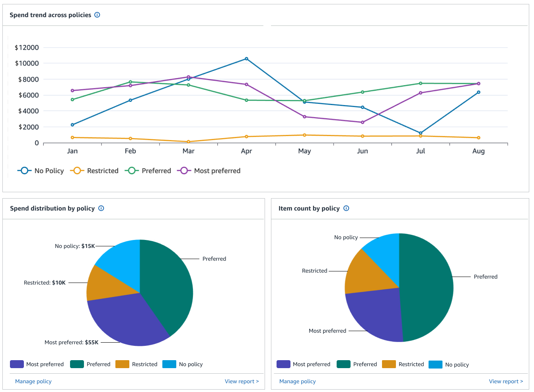
Task: Toggle No Policy series in line chart legend
Action: pyautogui.click(x=41, y=171)
